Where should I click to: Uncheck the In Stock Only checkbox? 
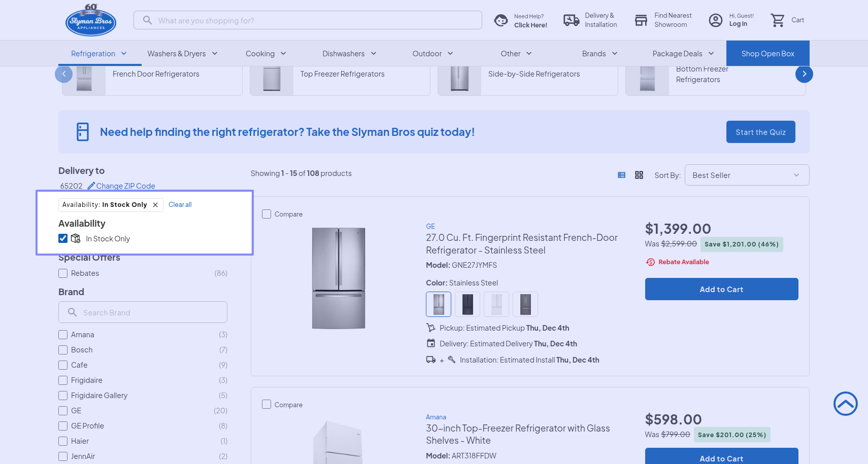(x=63, y=238)
